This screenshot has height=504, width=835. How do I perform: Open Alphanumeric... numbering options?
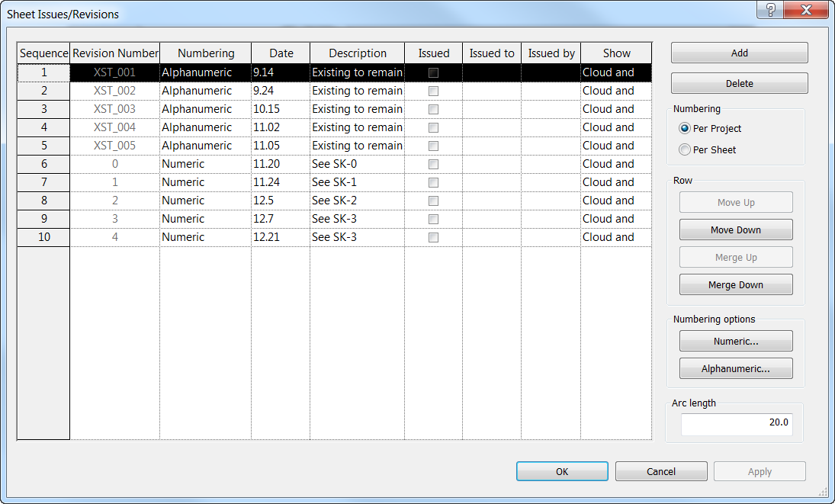(736, 368)
